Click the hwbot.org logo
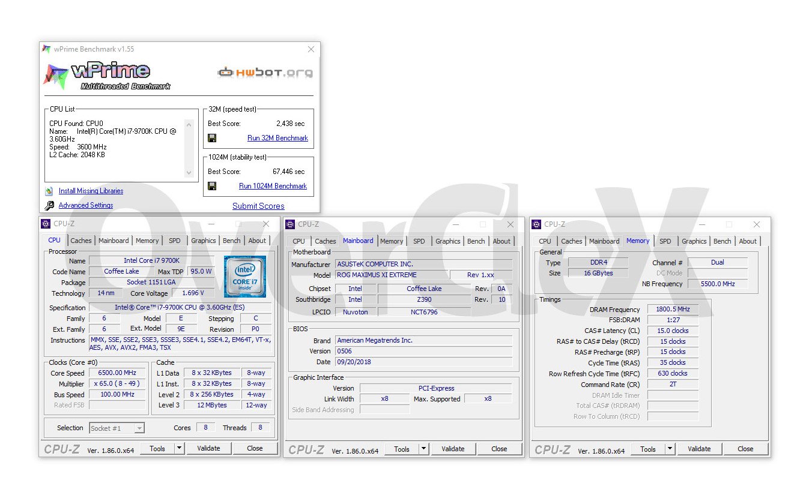Viewport: 812px width, 504px height. click(265, 73)
